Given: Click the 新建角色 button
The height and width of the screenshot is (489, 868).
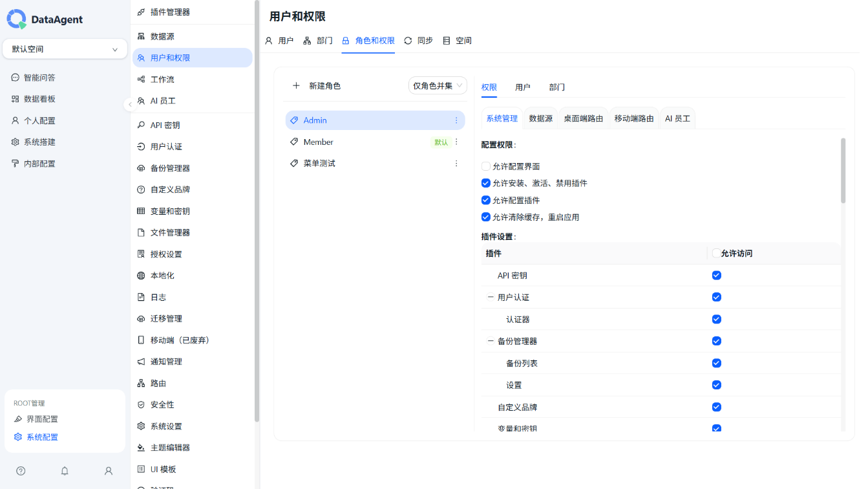Looking at the screenshot, I should pyautogui.click(x=317, y=85).
